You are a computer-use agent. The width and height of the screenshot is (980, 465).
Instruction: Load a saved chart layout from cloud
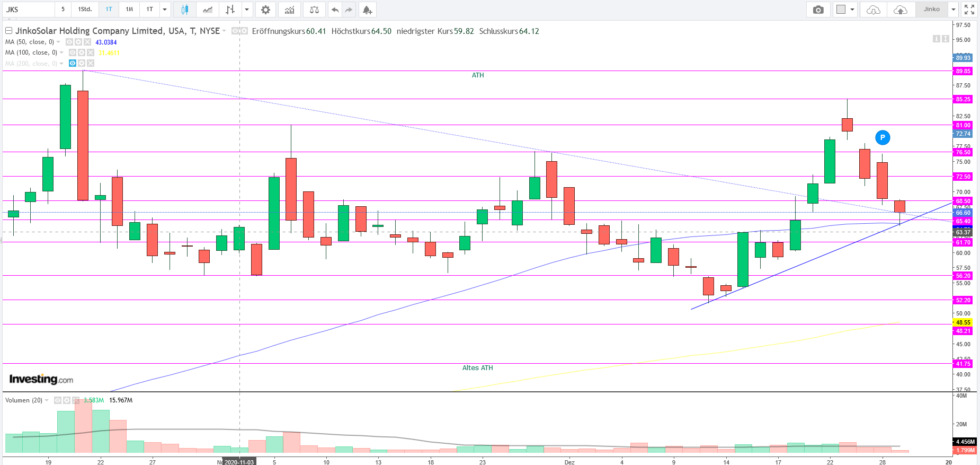874,10
